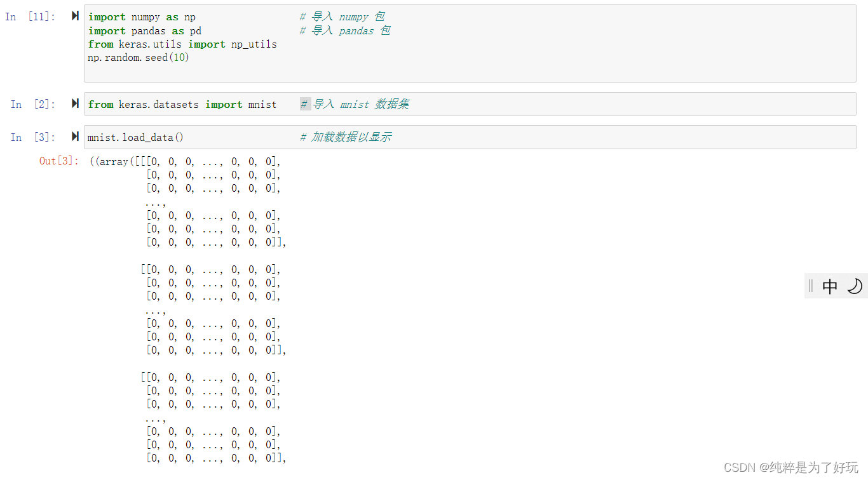
Task: Click the comment '# 导入 numpy 包'
Action: (x=342, y=17)
